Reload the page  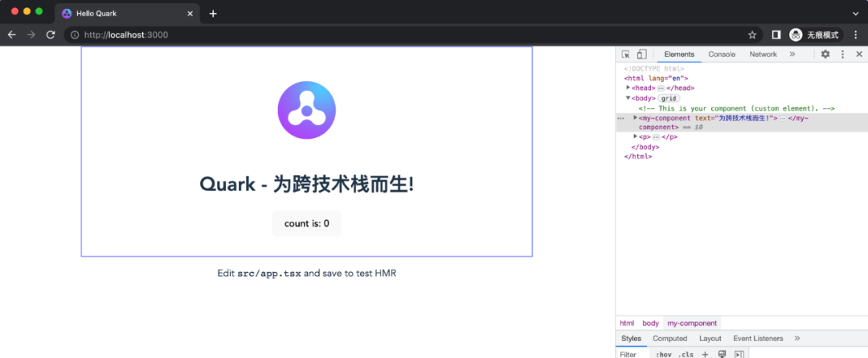coord(51,35)
